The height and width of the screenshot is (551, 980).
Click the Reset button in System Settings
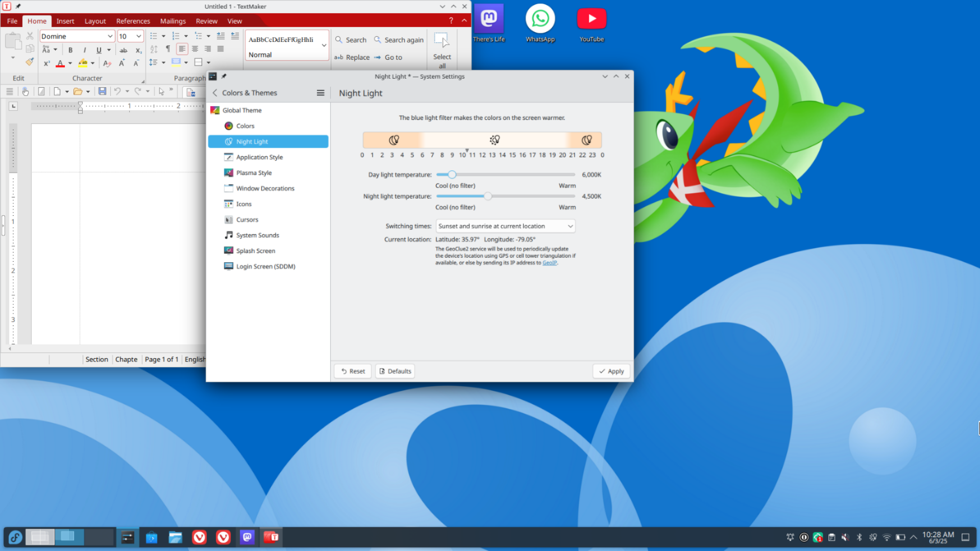(x=353, y=371)
